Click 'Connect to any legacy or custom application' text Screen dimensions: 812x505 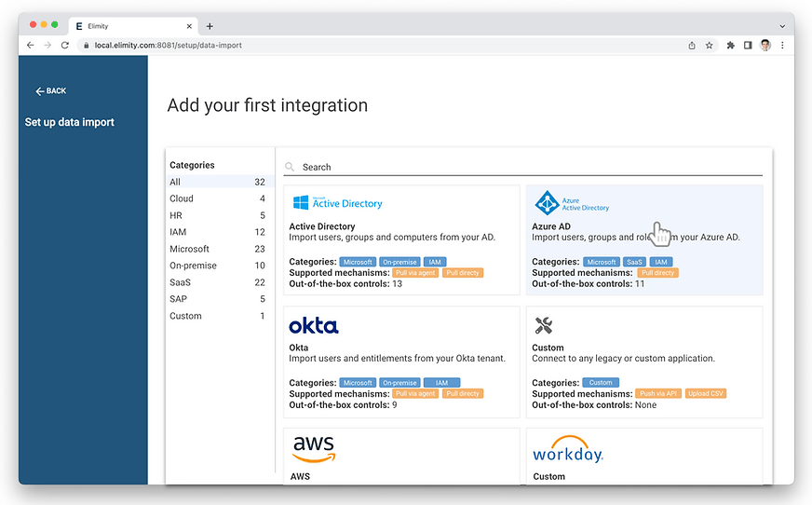(623, 359)
